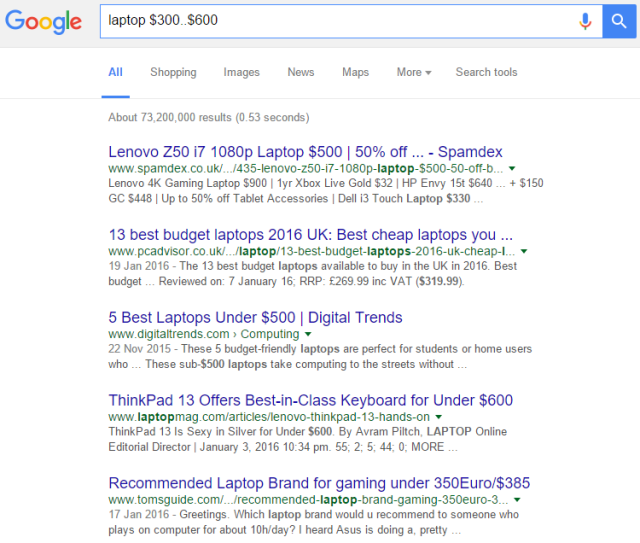640x543 pixels.
Task: Click snippet starting '22 Nov 2015'
Action: pyautogui.click(x=320, y=356)
